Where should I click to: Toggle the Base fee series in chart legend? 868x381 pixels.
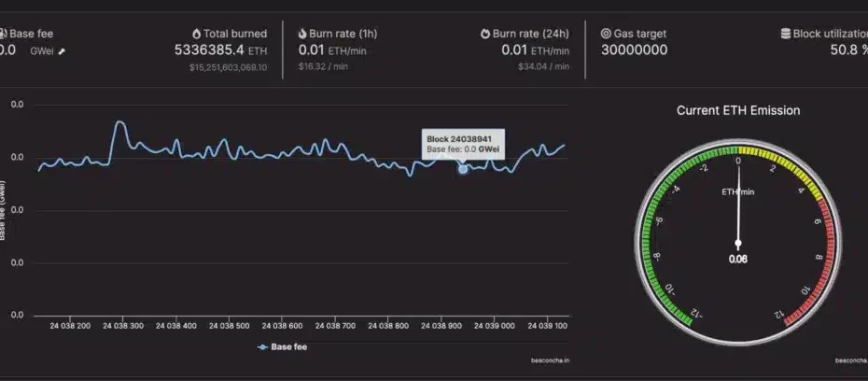tap(282, 346)
